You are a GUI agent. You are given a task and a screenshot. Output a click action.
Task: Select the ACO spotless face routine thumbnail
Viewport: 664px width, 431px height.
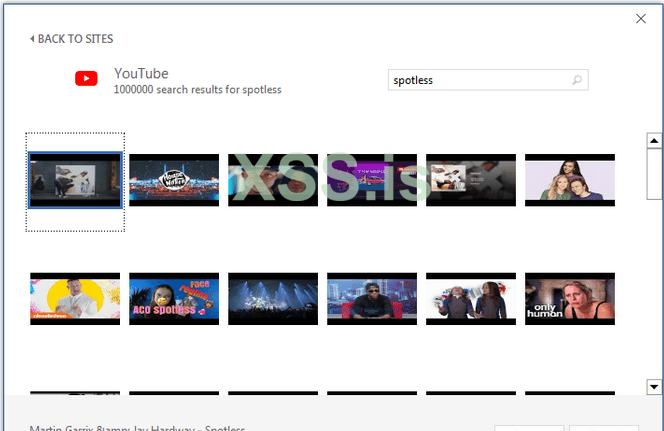click(174, 299)
